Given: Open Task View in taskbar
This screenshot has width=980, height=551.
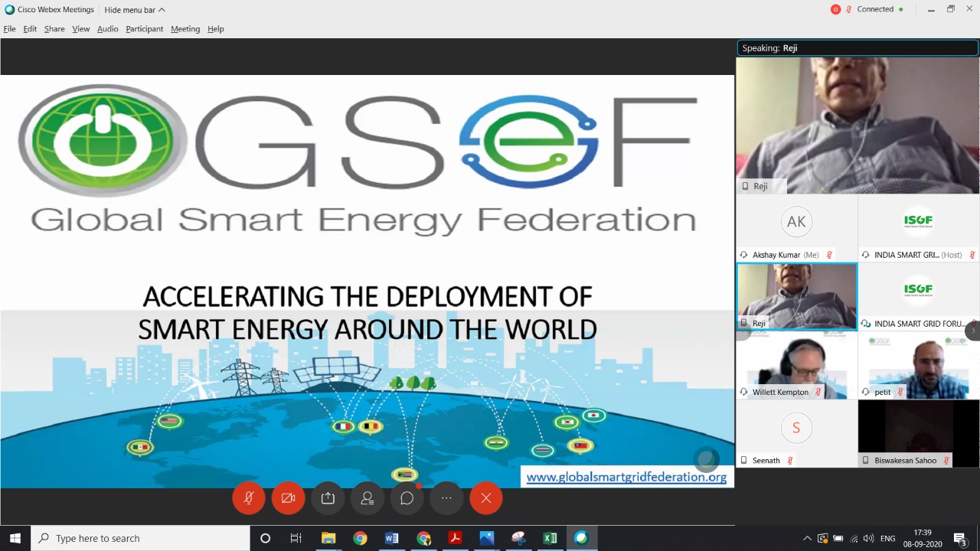Looking at the screenshot, I should 296,538.
